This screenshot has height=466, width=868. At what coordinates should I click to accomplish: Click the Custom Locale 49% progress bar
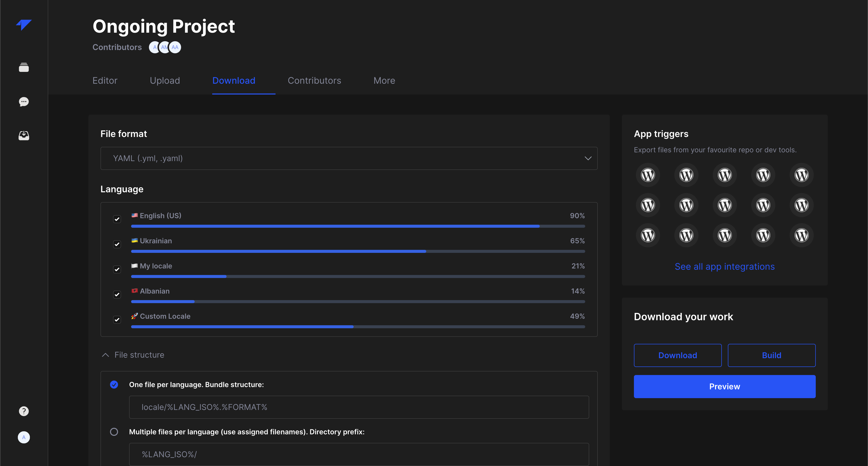tap(358, 327)
